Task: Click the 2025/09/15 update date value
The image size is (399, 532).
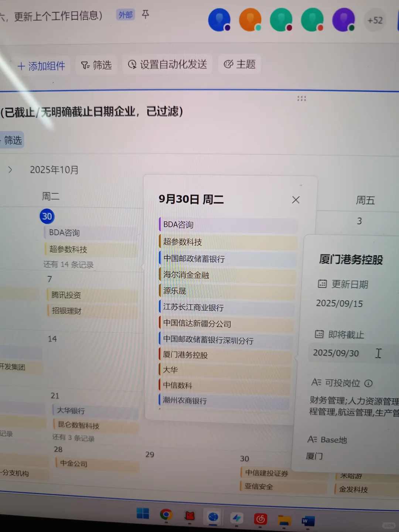Action: tap(339, 303)
